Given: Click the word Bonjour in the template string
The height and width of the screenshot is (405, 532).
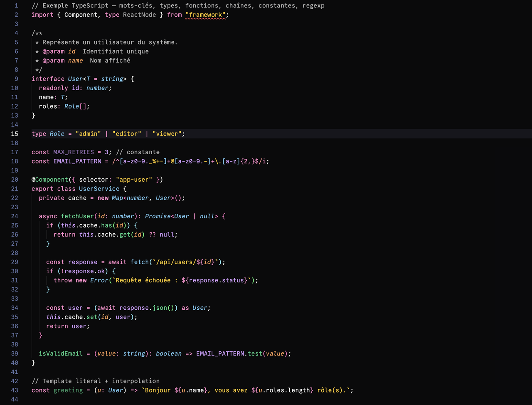Looking at the screenshot, I should (158, 390).
